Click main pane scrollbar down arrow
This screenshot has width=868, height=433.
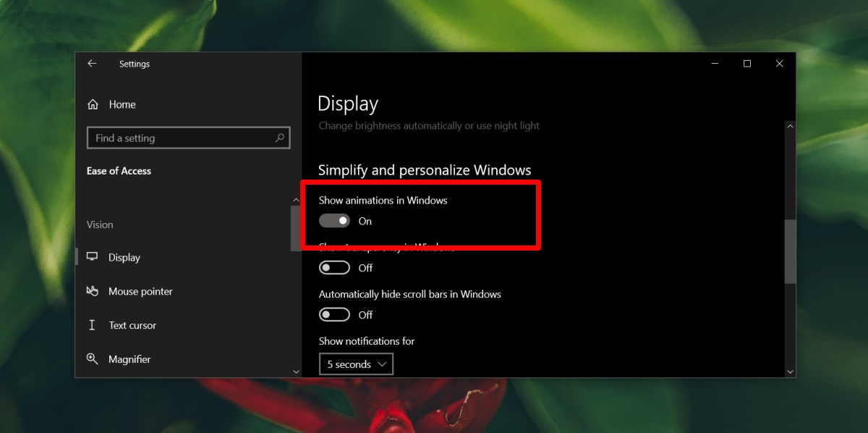[x=790, y=371]
